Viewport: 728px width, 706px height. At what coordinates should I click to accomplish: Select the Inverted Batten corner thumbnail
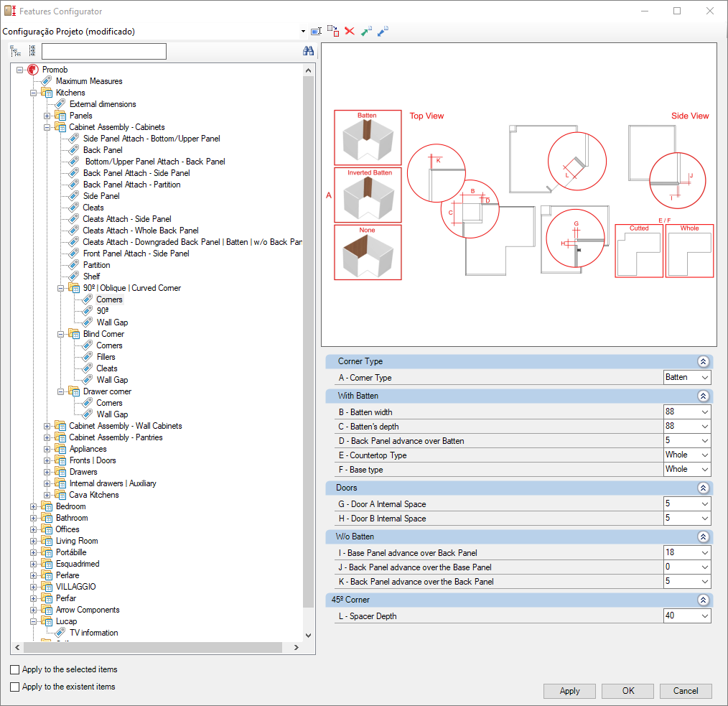368,195
